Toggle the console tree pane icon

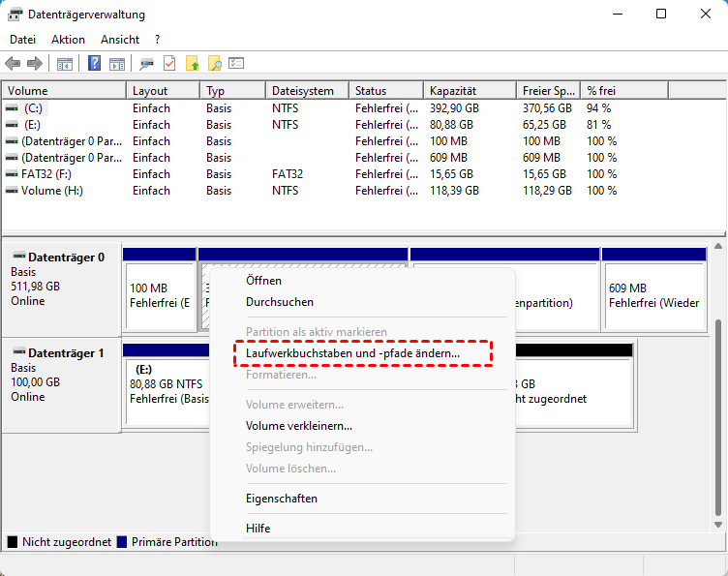65,64
